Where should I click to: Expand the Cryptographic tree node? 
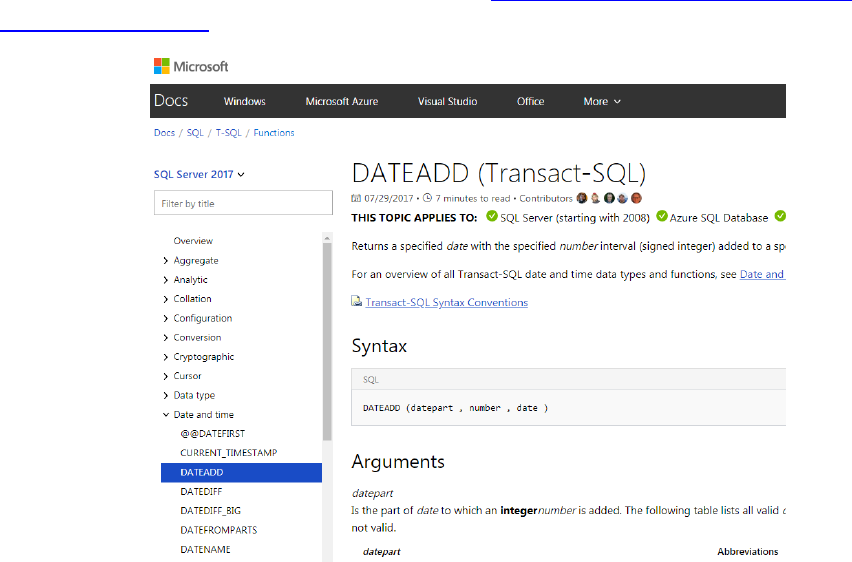click(x=166, y=357)
